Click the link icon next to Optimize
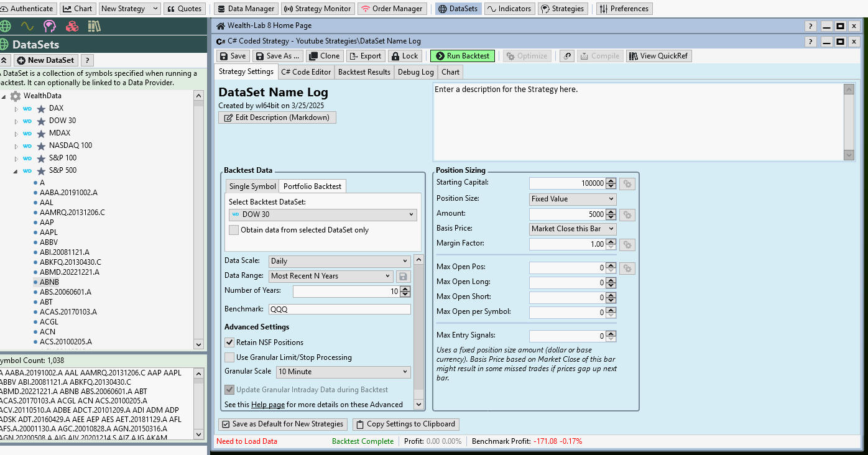 pyautogui.click(x=566, y=56)
